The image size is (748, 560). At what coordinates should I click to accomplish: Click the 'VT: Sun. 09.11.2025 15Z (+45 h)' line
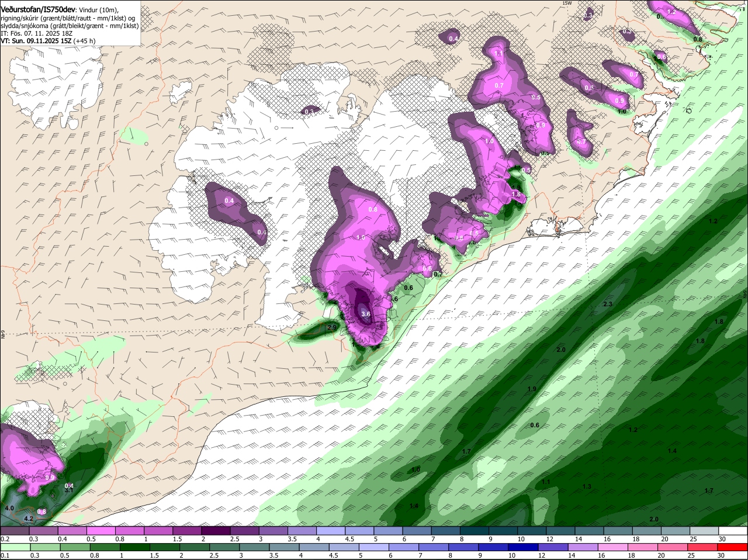[48, 41]
